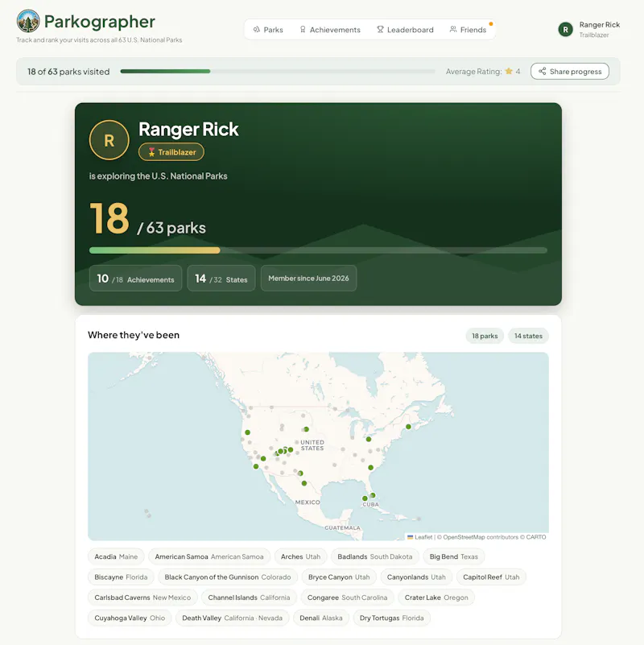Click the Parkographer logo icon

point(28,21)
